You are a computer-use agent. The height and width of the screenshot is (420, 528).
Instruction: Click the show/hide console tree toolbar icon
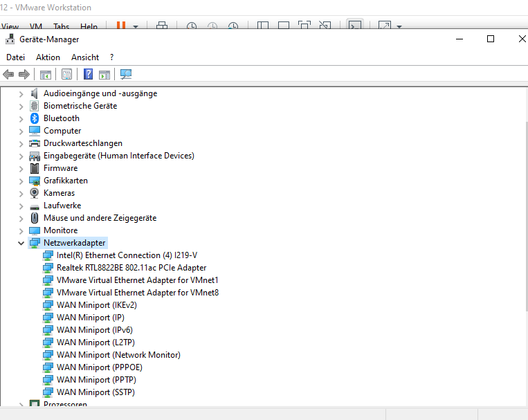pos(46,75)
